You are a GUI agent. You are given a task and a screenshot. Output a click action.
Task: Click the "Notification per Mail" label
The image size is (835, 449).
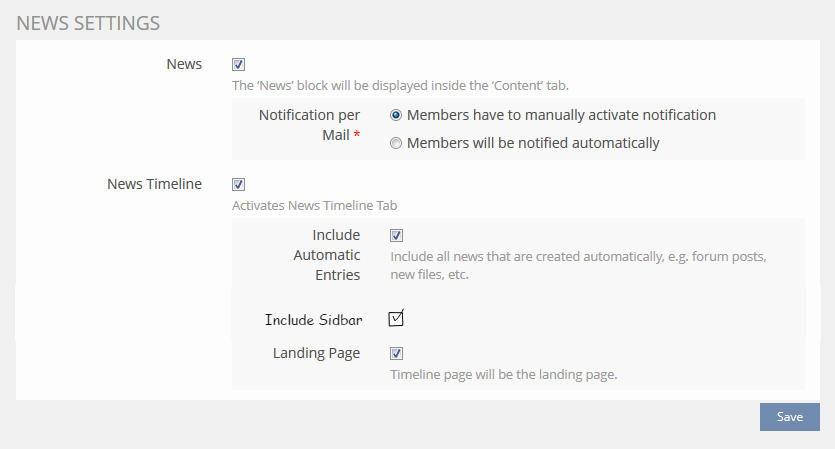310,125
